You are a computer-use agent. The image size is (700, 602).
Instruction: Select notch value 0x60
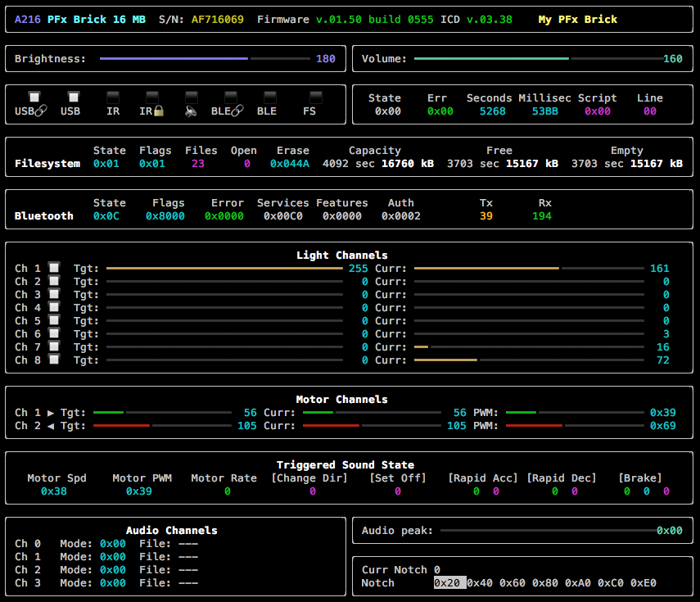point(513,583)
